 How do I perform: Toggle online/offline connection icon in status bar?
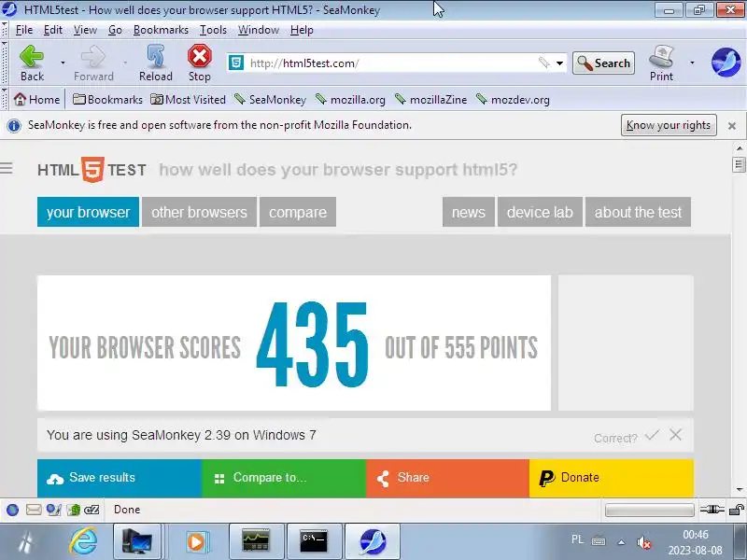(x=712, y=510)
